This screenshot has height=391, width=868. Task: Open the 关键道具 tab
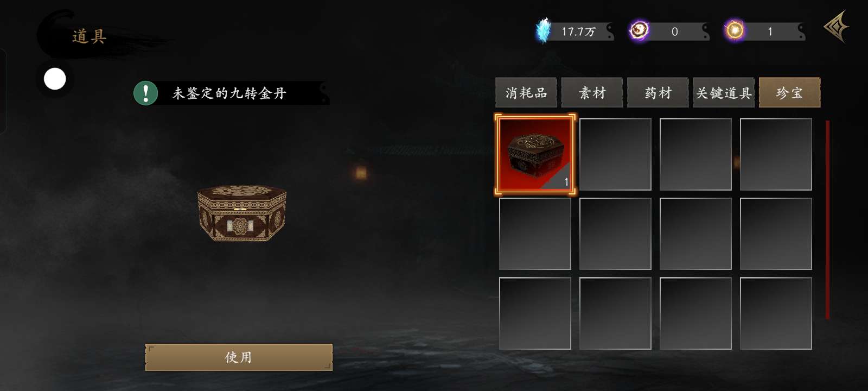724,93
